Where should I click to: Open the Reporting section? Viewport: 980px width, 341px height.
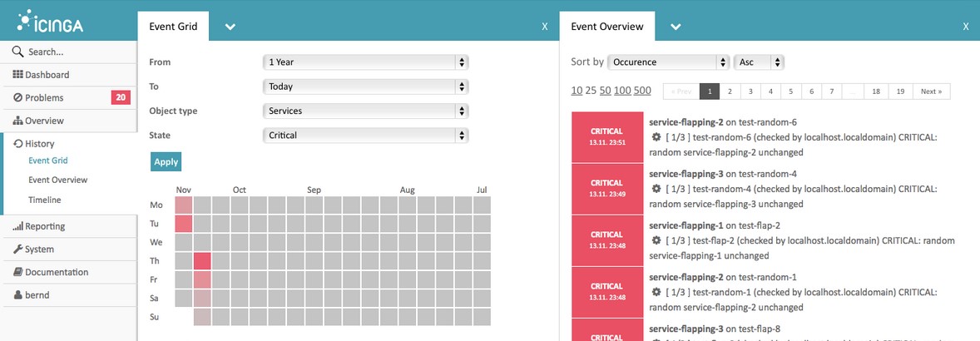point(45,226)
